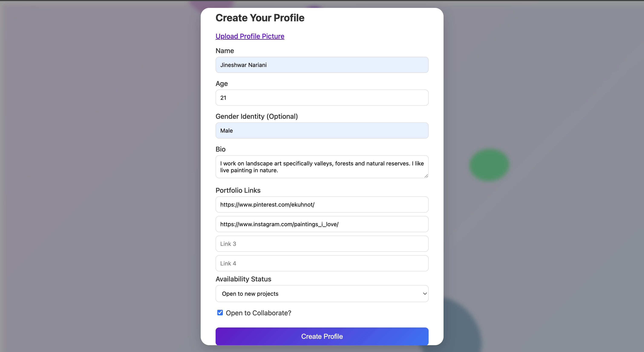Click the Age field showing 21
The width and height of the screenshot is (644, 352).
322,98
